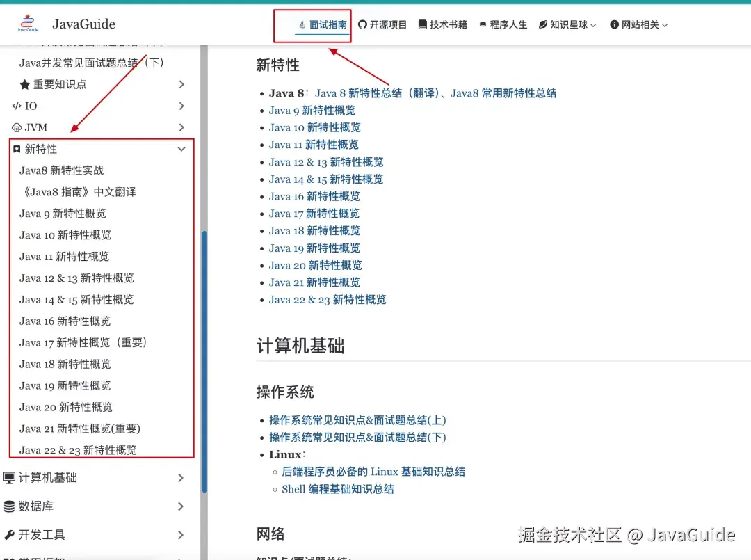Click the code icon beside IO
The image size is (751, 560).
(x=17, y=106)
